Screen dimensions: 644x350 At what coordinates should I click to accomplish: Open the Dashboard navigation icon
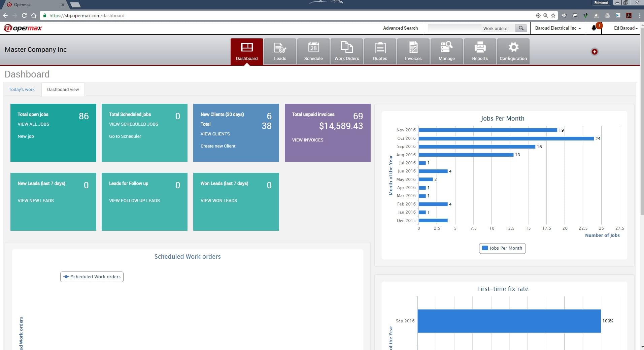(x=247, y=51)
